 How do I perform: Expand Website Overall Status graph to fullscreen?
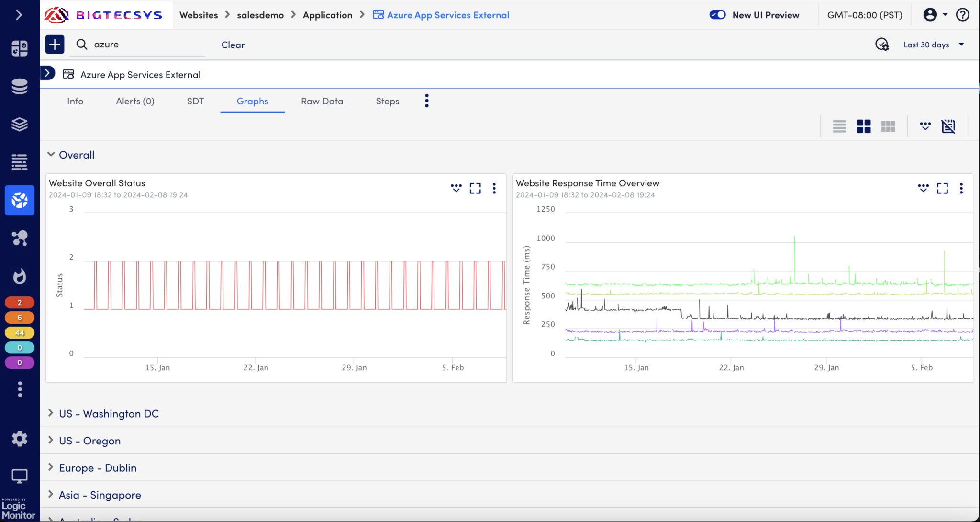(475, 188)
